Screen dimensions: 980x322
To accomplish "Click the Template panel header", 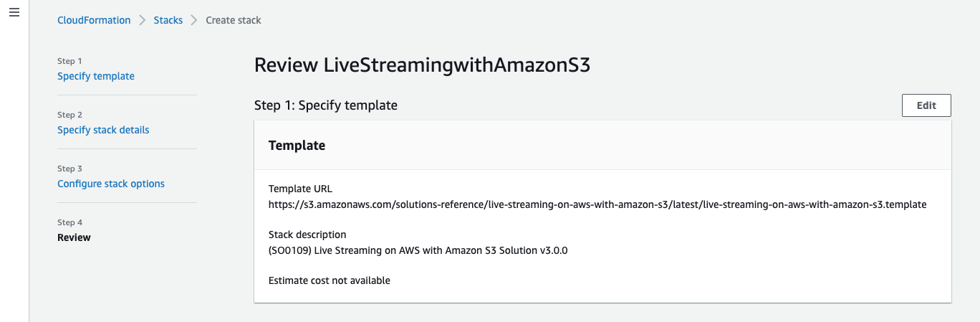I will point(297,146).
